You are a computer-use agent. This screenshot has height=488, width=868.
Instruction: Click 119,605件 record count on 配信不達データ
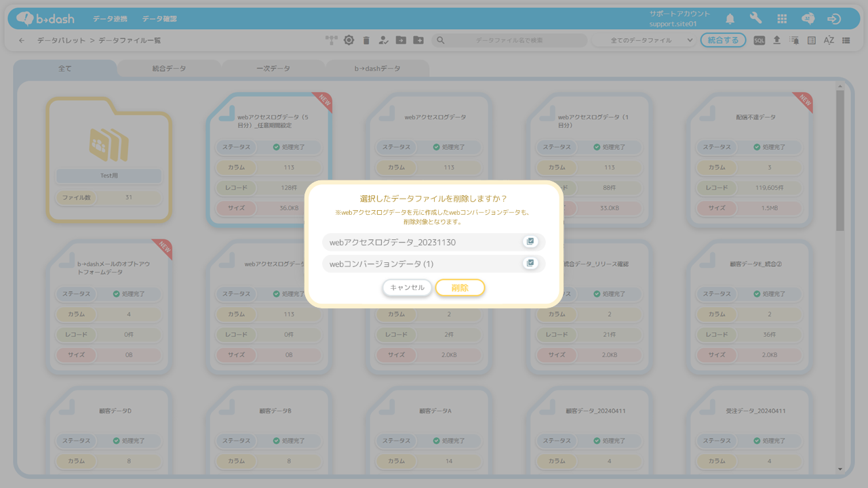click(x=769, y=188)
